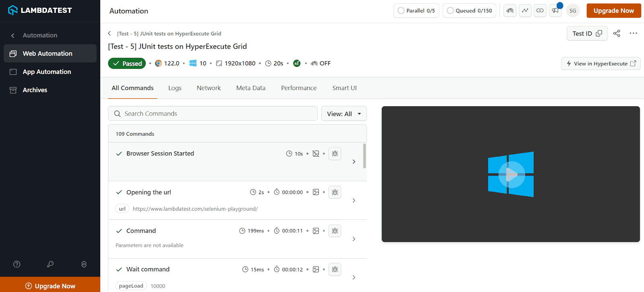This screenshot has width=644, height=292.
Task: Click the 1920x1080 resolution icon
Action: click(219, 63)
